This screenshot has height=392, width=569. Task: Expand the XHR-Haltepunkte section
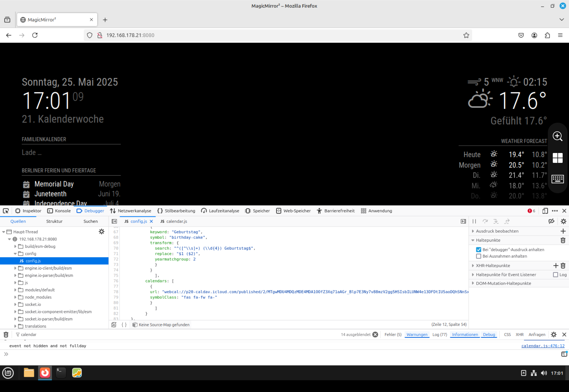[473, 266]
